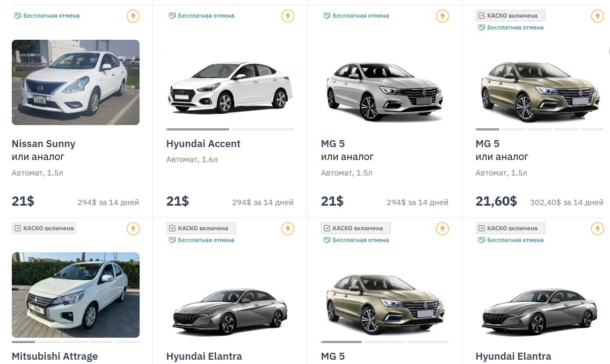Click KASKO included badge on Mitsubishi Attrage

point(43,228)
